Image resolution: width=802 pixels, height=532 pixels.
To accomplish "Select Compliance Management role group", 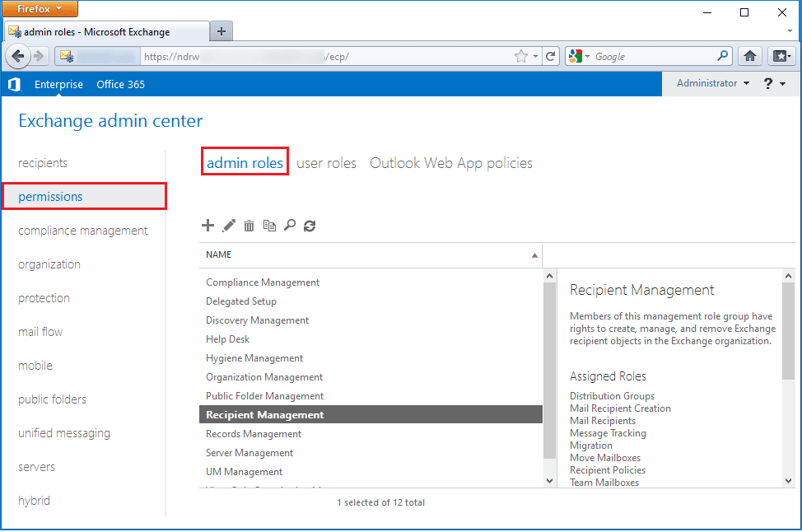I will (371, 282).
